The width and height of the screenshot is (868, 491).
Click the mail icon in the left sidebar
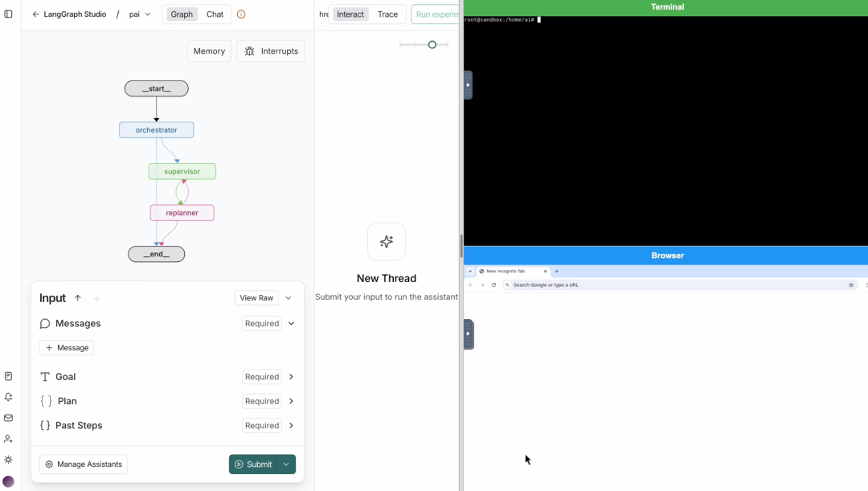tap(8, 418)
